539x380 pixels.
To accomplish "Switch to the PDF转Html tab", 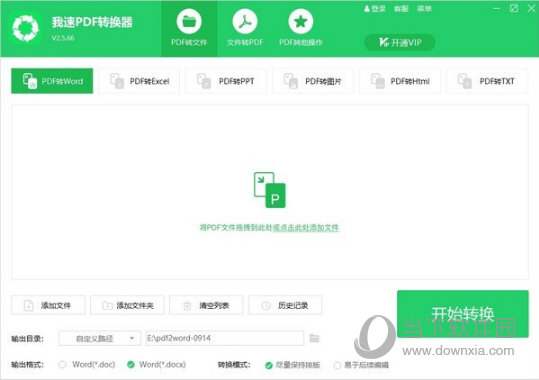I will pyautogui.click(x=400, y=81).
